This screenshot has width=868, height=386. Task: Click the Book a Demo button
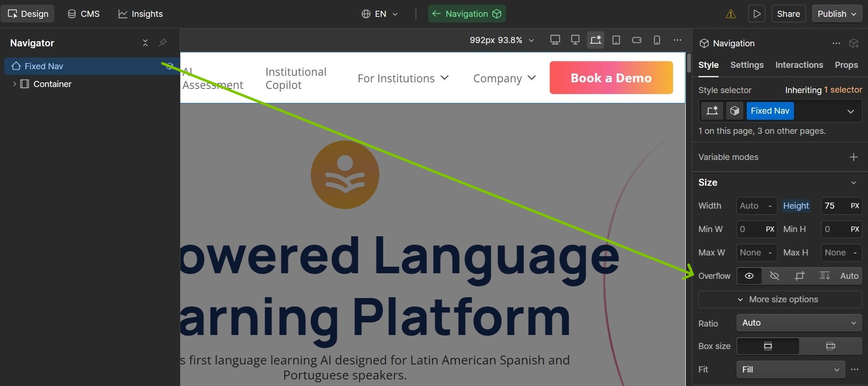(611, 78)
